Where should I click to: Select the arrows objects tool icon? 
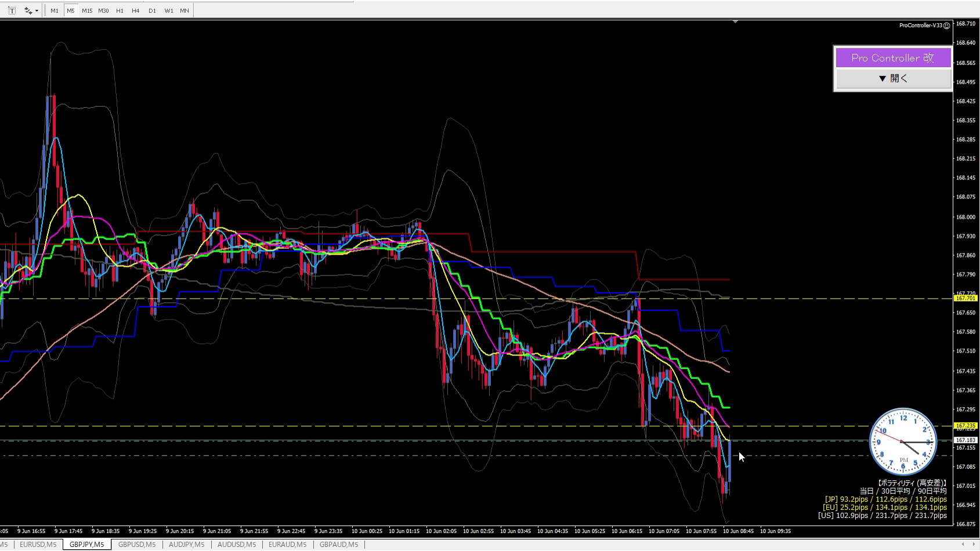(27, 10)
